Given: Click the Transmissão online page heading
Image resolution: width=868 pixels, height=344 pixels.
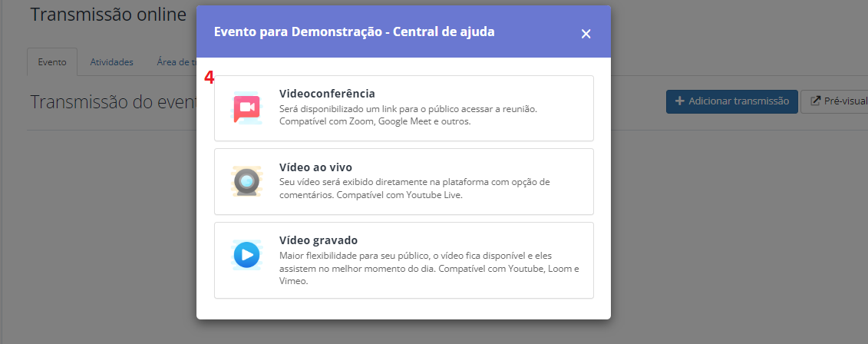Looking at the screenshot, I should point(108,15).
